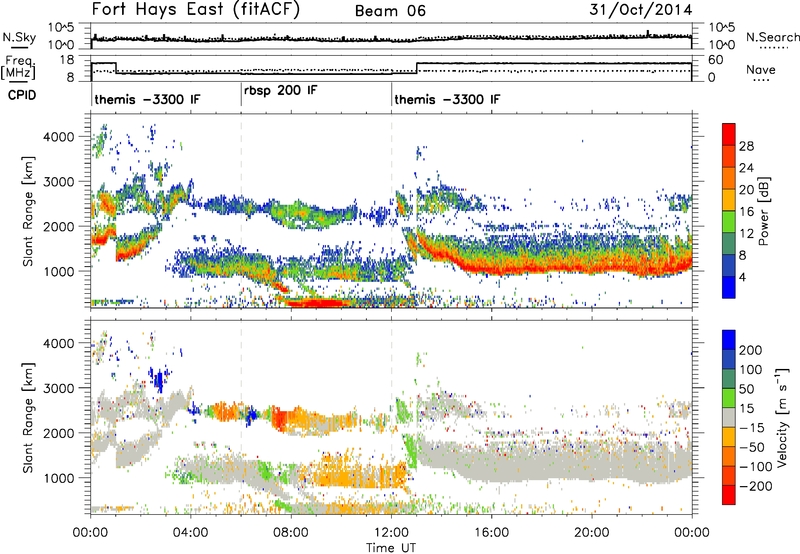Pick the light green segment of Velocity colorbar
800x554 pixels.
(729, 398)
